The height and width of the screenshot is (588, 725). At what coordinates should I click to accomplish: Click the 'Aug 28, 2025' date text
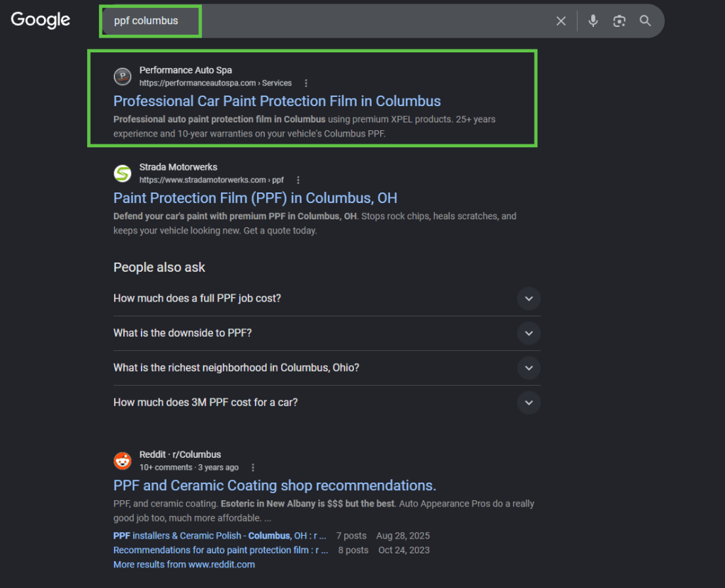click(x=403, y=536)
